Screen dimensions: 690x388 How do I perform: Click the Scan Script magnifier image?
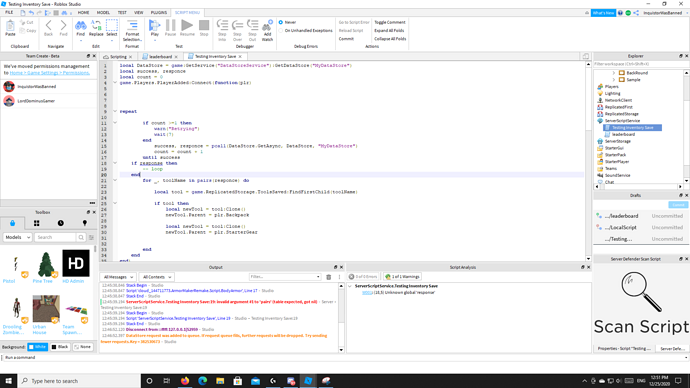[x=641, y=291]
